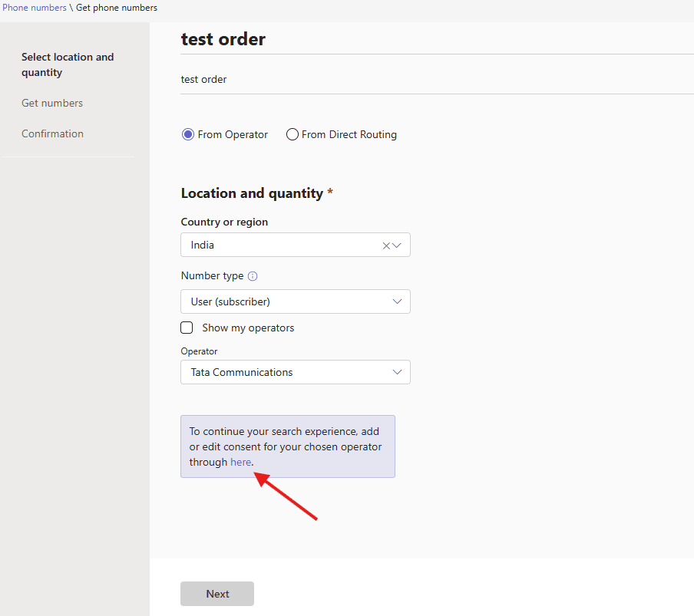Switch to the Get numbers step
The height and width of the screenshot is (616, 694).
coord(52,103)
